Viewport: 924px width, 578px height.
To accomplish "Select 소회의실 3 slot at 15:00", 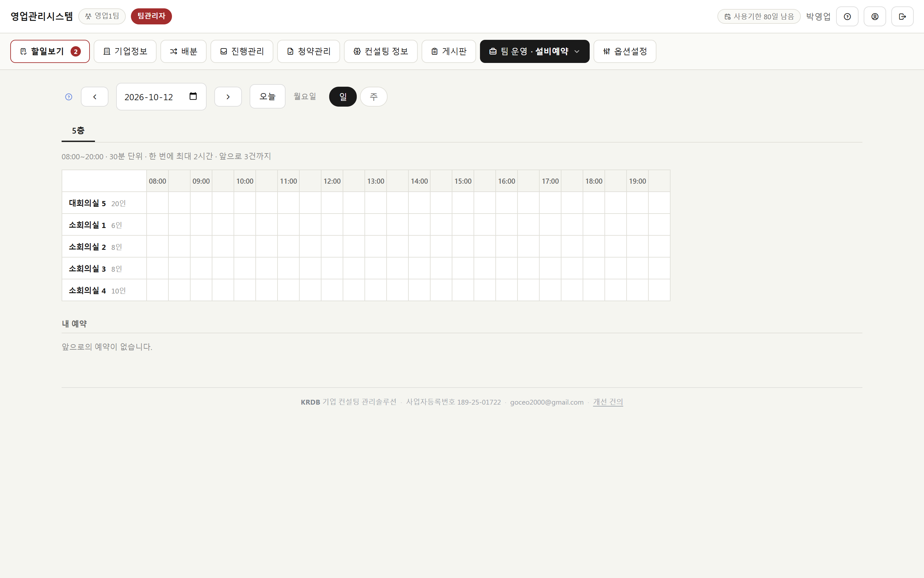I will coord(463,268).
